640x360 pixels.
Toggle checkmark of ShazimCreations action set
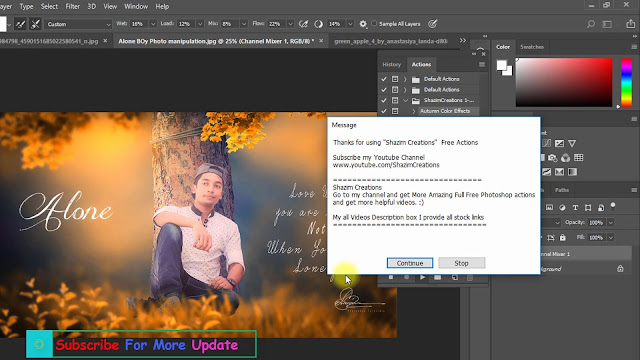[384, 100]
